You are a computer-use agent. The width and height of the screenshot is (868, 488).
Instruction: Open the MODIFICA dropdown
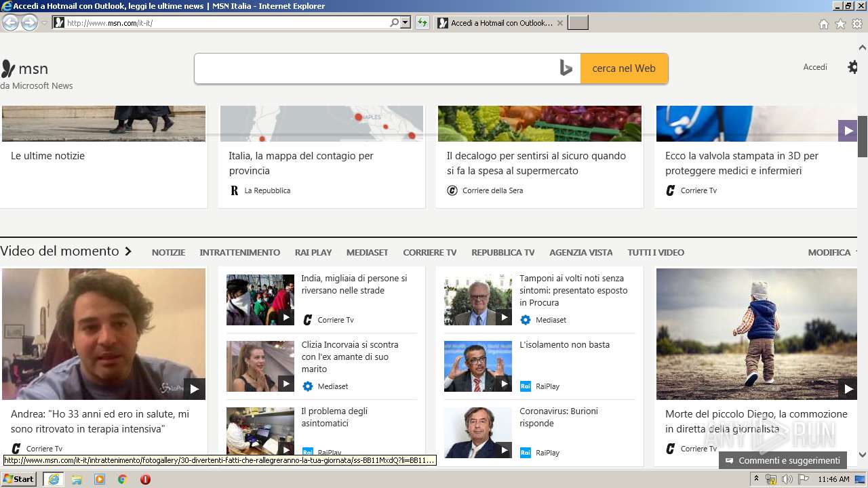pyautogui.click(x=832, y=252)
